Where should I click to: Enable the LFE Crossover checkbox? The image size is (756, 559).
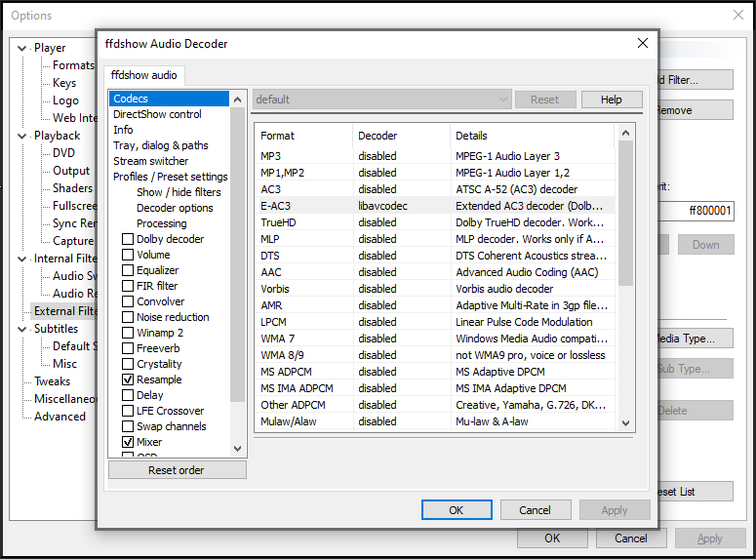pyautogui.click(x=128, y=411)
